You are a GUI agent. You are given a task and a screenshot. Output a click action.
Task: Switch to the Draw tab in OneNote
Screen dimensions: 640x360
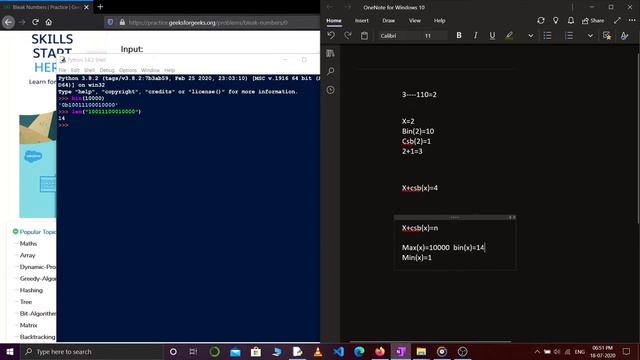389,20
